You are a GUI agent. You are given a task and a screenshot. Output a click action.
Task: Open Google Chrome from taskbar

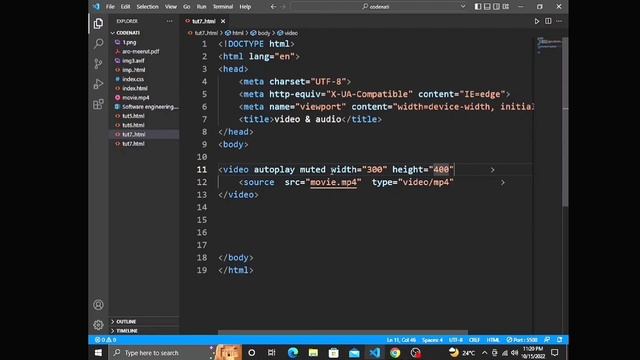point(395,353)
